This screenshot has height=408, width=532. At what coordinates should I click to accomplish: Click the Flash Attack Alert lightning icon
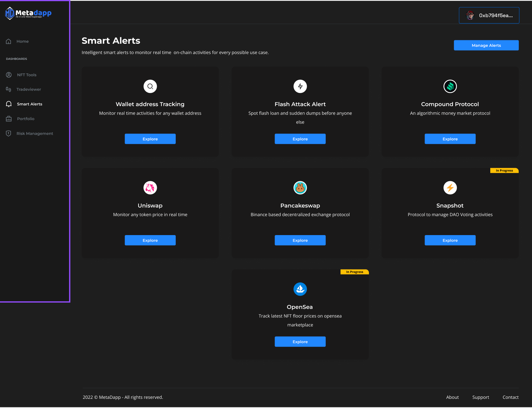click(300, 86)
